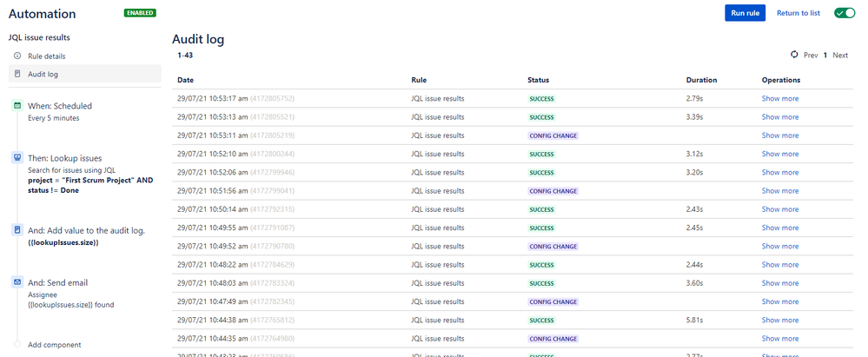Viewport: 868px width, 357px height.
Task: Expand Show more for 10:44:38 am entry
Action: coord(780,320)
